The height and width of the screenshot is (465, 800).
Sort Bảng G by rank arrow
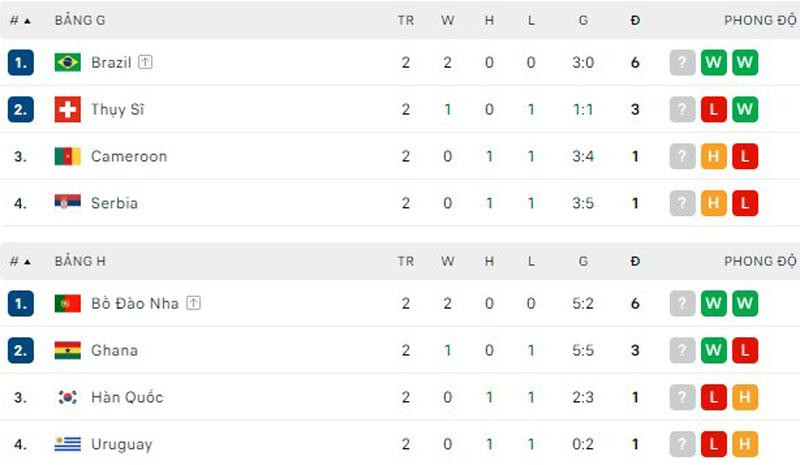coord(26,21)
